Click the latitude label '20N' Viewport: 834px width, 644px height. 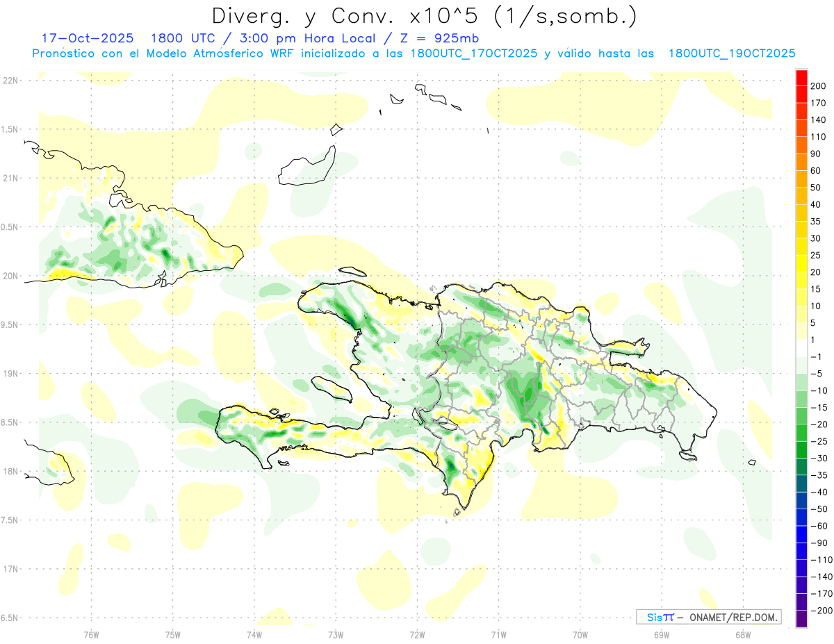(x=10, y=276)
